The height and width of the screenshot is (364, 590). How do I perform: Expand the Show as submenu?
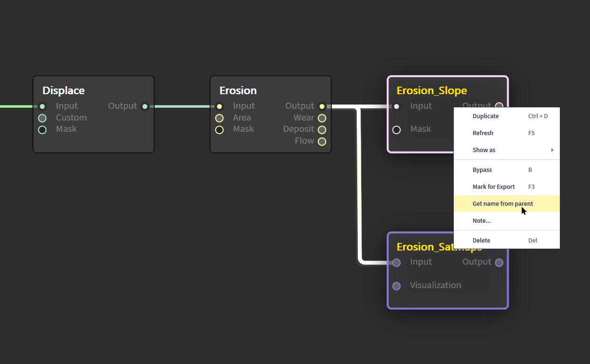coord(507,150)
